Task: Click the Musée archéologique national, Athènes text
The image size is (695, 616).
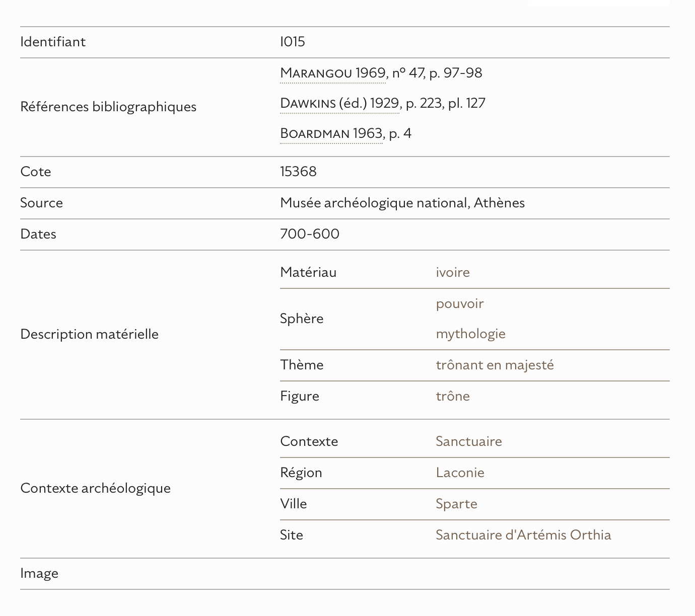Action: [402, 203]
